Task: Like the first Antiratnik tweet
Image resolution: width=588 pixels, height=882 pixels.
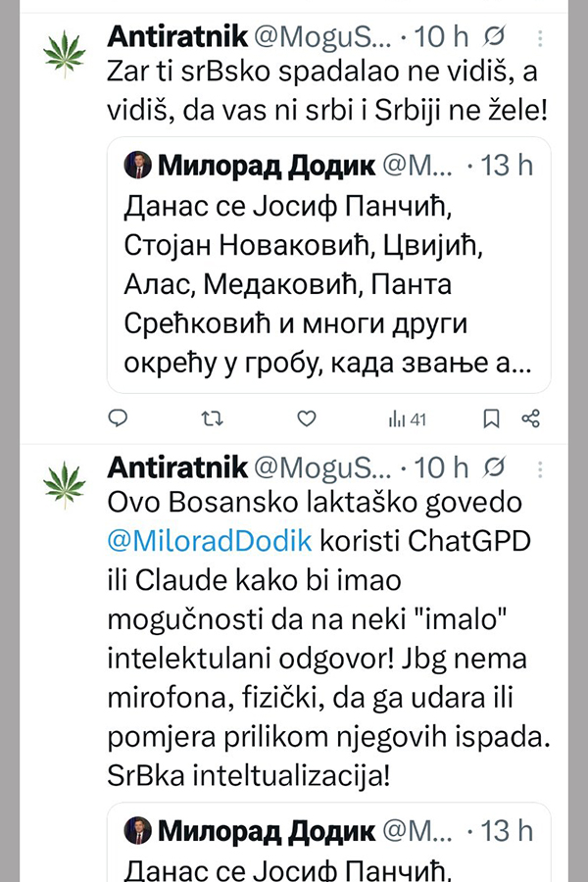Action: tap(307, 418)
